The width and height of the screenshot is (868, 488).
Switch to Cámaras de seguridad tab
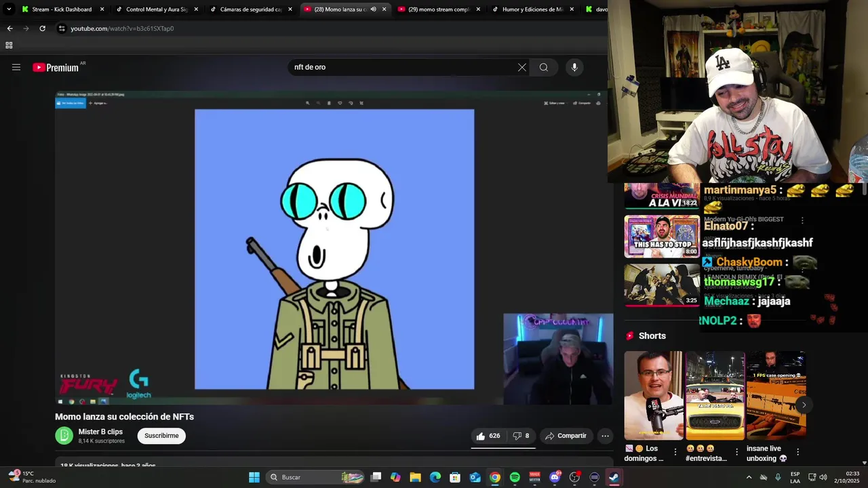coord(251,9)
